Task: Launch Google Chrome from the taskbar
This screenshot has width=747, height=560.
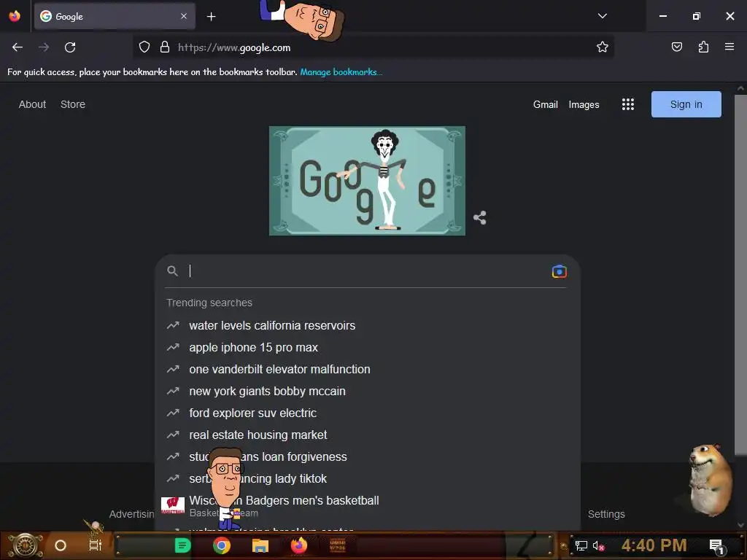Action: 222,545
